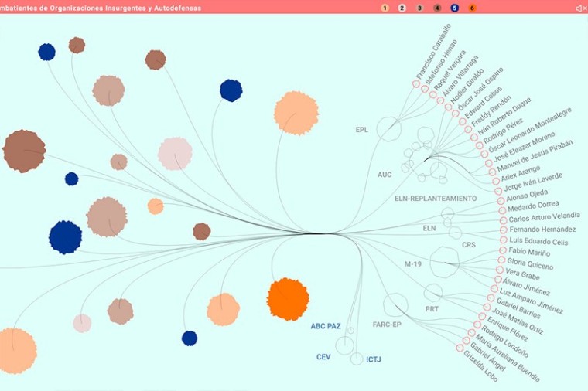The width and height of the screenshot is (588, 391).
Task: Open the Gloria Quiceno node
Action: click(x=502, y=260)
